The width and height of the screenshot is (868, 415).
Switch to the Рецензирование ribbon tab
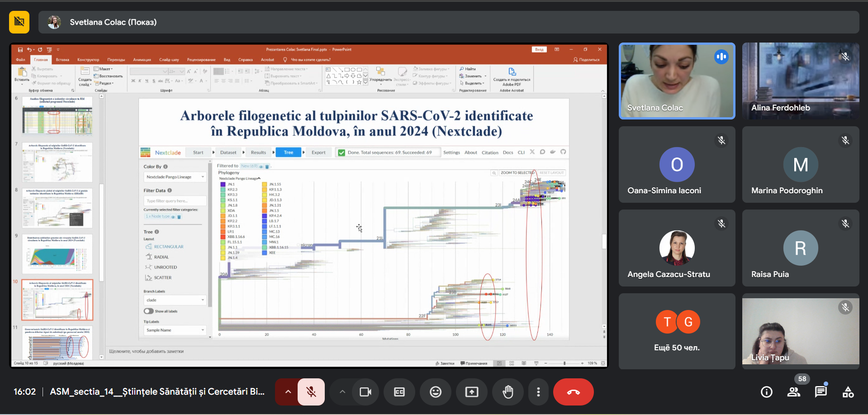point(201,60)
